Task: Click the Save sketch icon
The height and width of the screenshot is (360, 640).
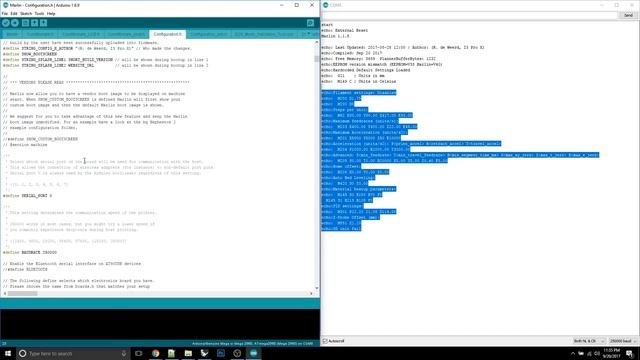Action: pos(44,23)
